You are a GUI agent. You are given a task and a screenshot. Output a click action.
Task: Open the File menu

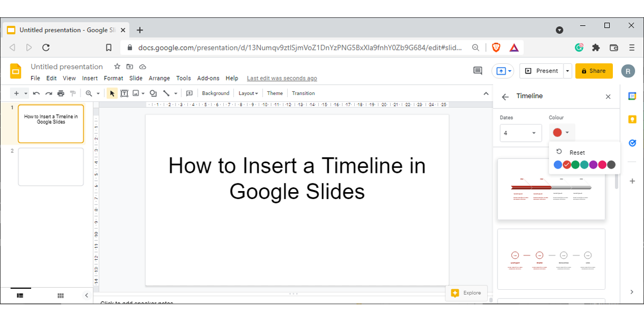click(x=35, y=78)
